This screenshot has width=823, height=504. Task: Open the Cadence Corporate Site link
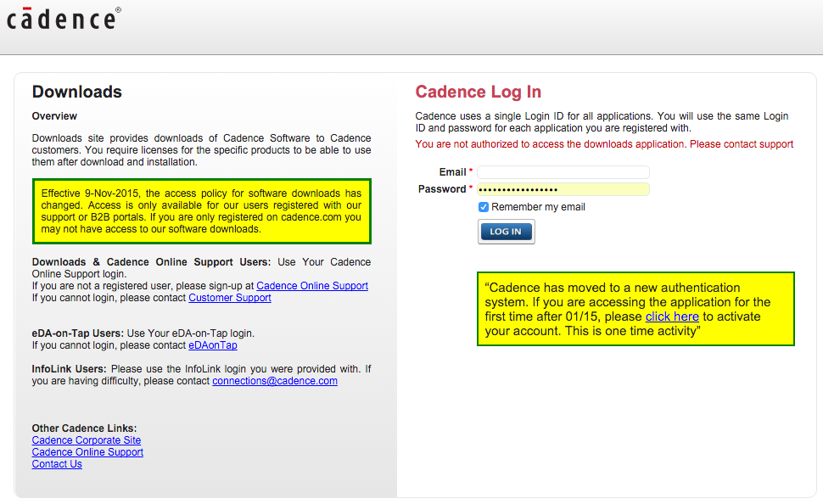(87, 440)
